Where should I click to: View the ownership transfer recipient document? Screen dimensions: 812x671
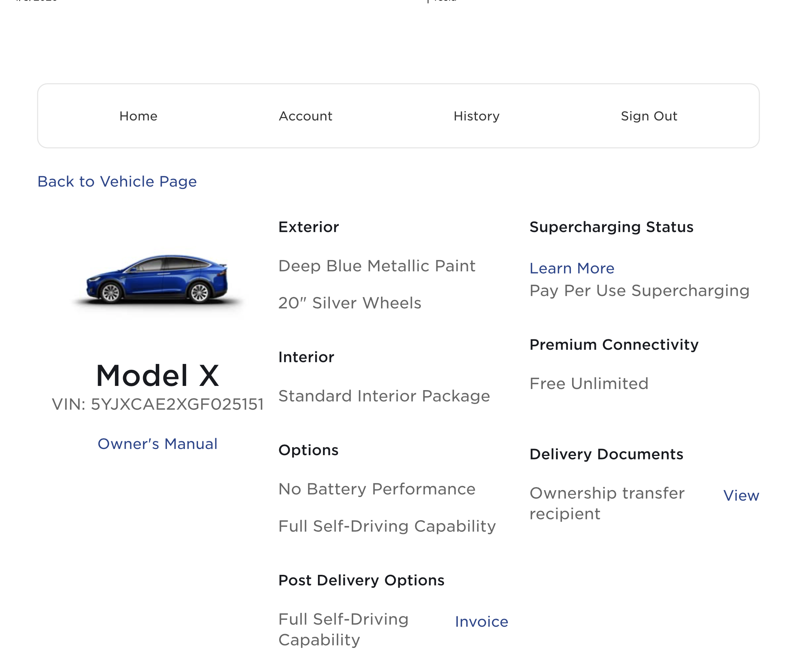741,496
